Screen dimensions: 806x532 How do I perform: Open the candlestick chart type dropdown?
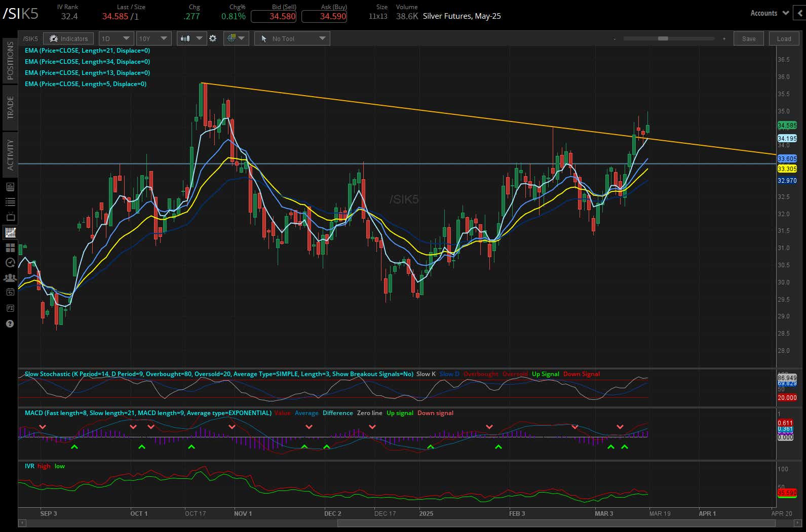tap(191, 38)
